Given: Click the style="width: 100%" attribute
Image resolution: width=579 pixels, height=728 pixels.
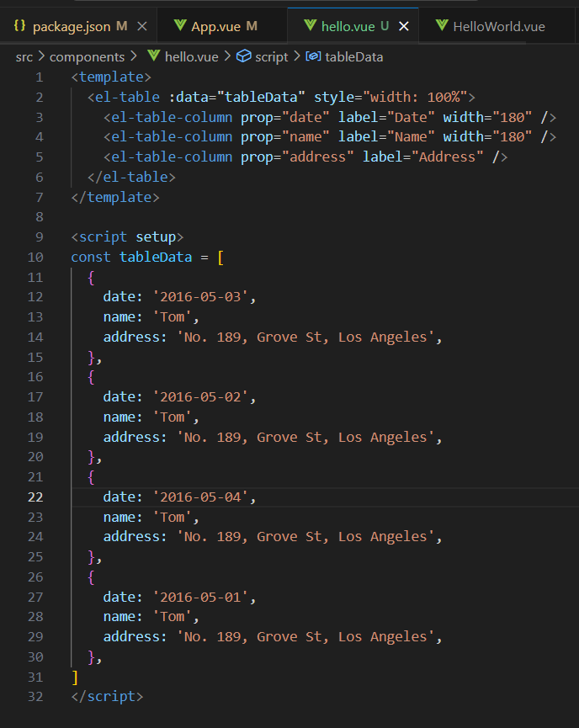Looking at the screenshot, I should [390, 97].
